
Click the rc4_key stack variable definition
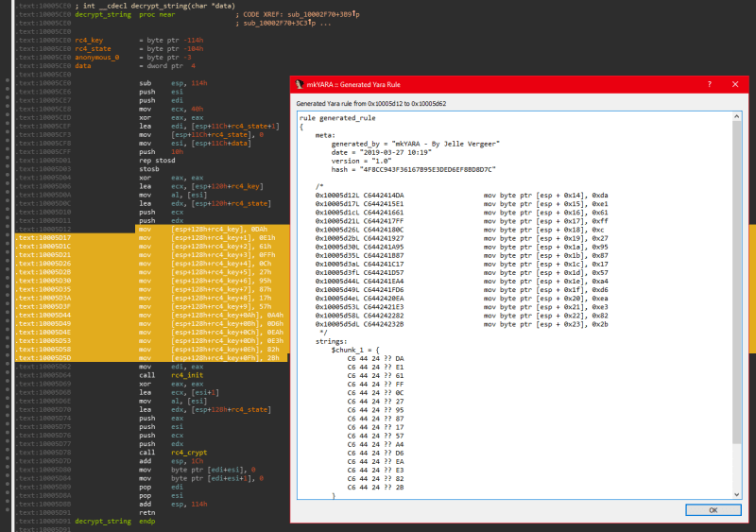(x=89, y=40)
